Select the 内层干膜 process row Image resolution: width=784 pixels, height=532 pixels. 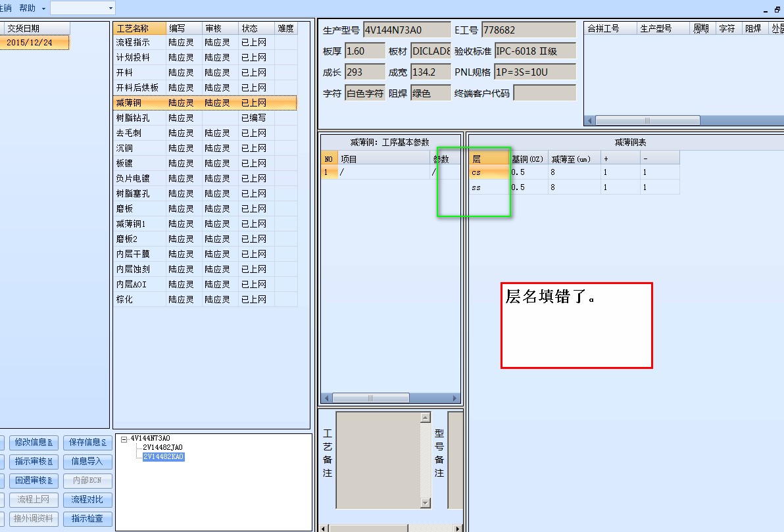click(205, 254)
